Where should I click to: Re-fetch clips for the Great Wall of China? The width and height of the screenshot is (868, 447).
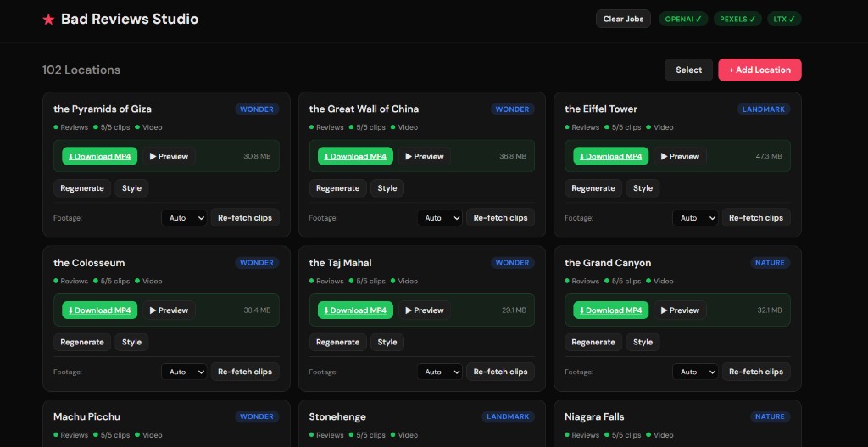coord(500,218)
